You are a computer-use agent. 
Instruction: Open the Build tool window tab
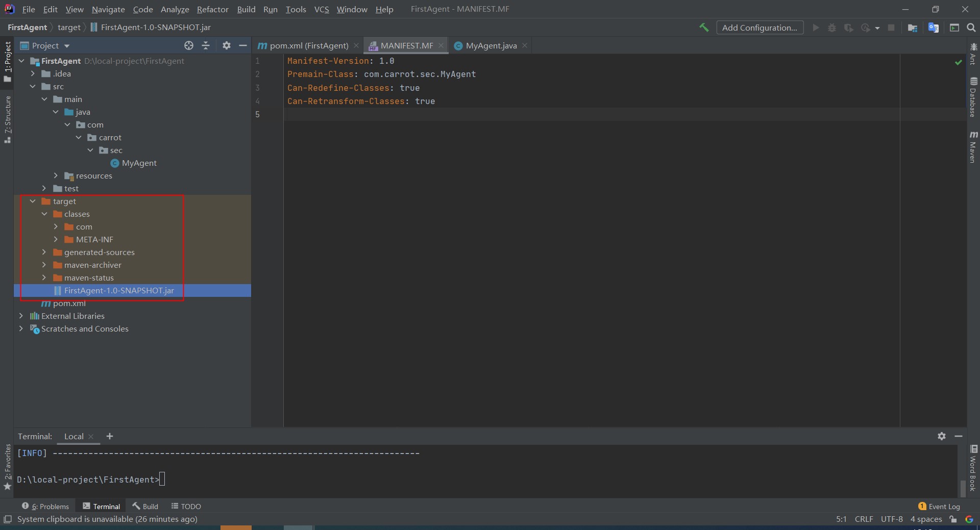click(x=145, y=507)
